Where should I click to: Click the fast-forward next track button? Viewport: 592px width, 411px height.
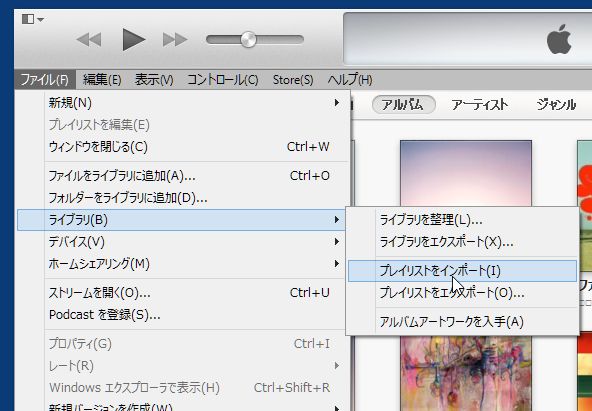tap(175, 40)
